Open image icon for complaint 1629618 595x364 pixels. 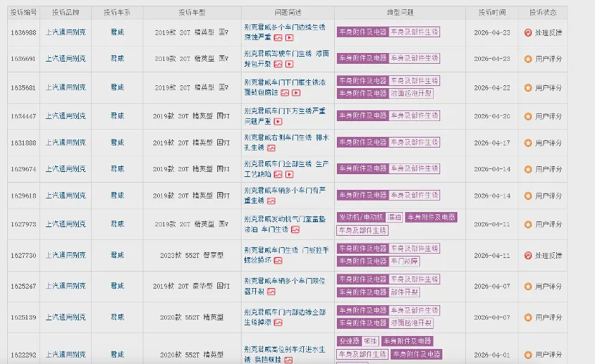pos(271,201)
